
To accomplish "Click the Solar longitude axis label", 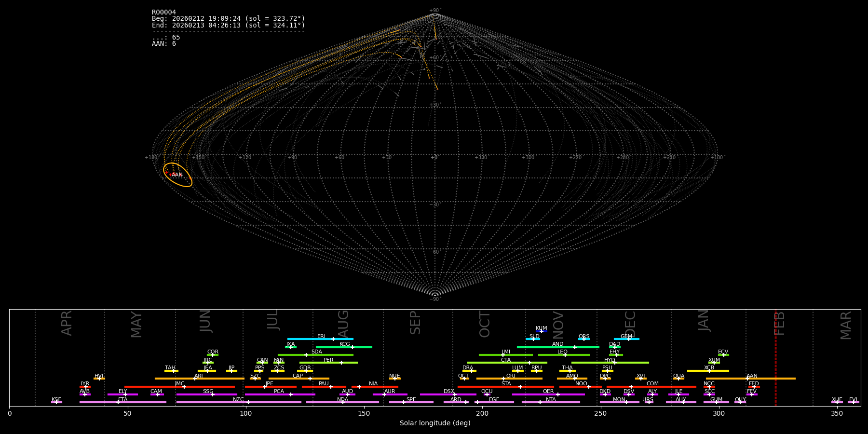I will pos(435,423).
